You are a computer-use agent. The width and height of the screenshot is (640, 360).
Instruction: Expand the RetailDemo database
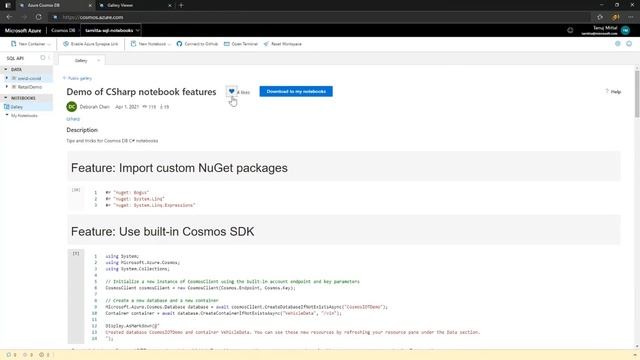point(7,87)
